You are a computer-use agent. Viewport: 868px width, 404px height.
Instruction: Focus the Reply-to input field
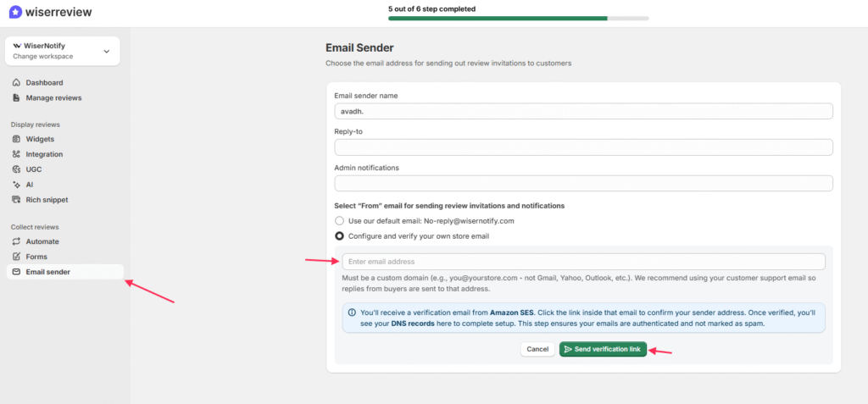tap(583, 147)
